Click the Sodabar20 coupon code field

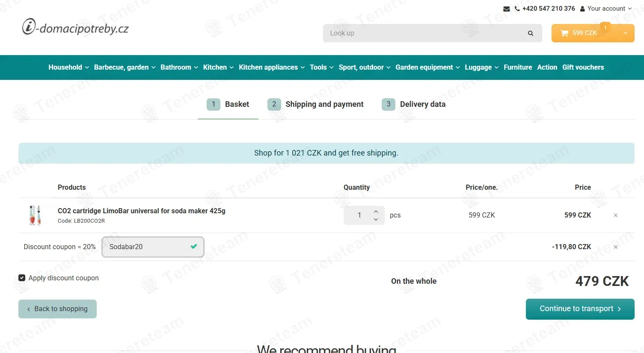tap(153, 247)
